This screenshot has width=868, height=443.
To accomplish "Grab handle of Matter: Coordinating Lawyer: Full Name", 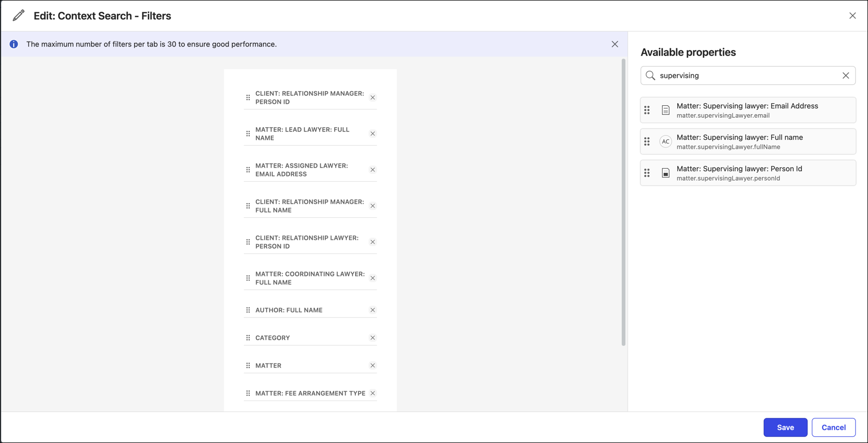I will [248, 278].
